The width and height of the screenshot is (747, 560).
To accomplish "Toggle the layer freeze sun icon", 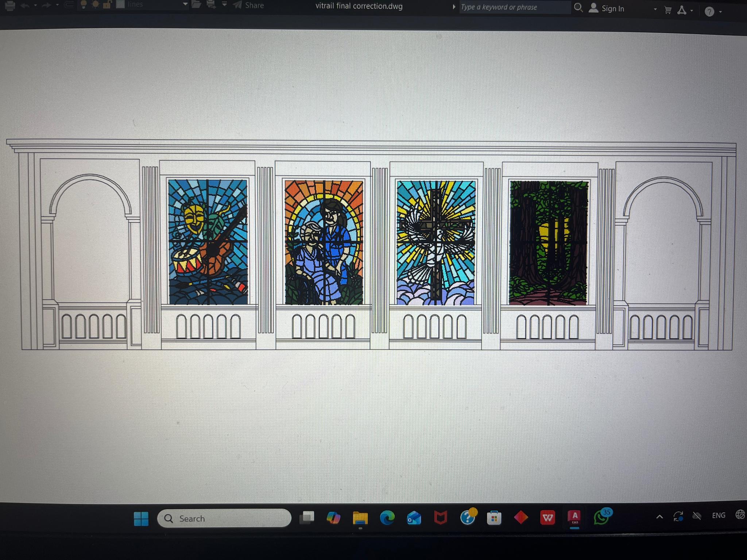I will click(x=96, y=4).
